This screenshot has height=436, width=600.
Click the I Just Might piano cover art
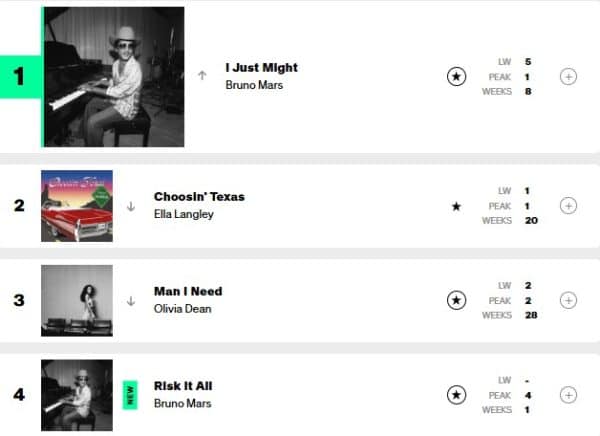tap(114, 77)
